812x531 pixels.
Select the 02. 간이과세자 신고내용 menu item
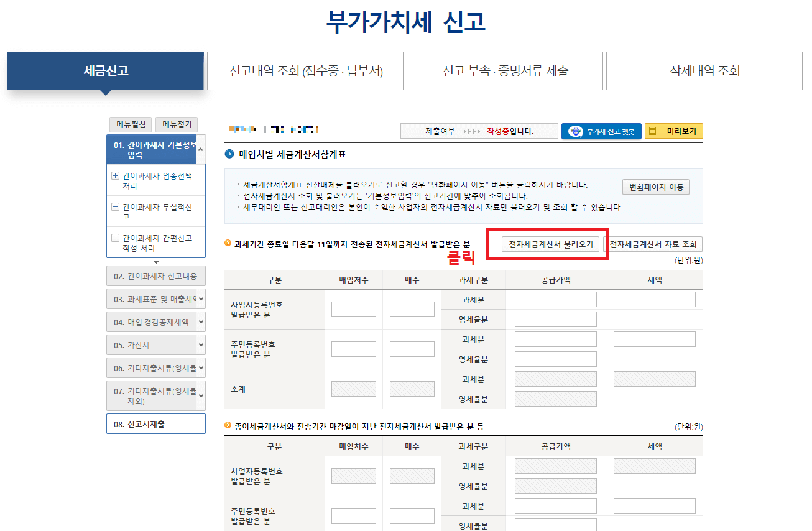tap(155, 275)
